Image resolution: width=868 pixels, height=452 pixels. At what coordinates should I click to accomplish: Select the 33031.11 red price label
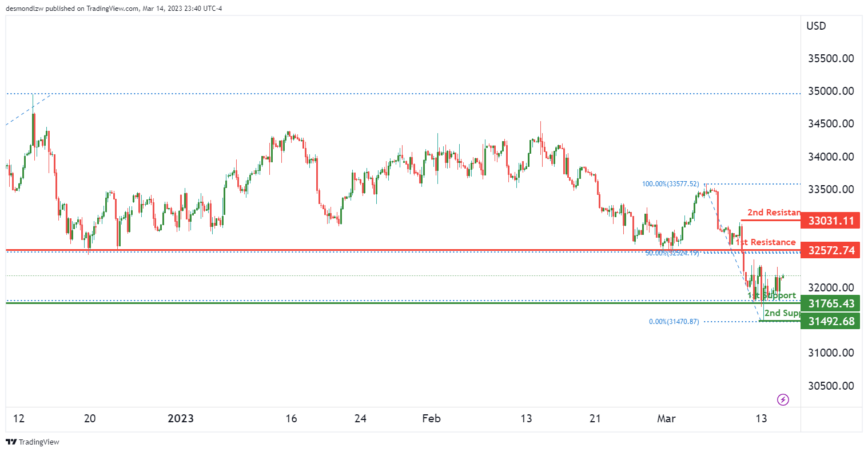coord(831,221)
